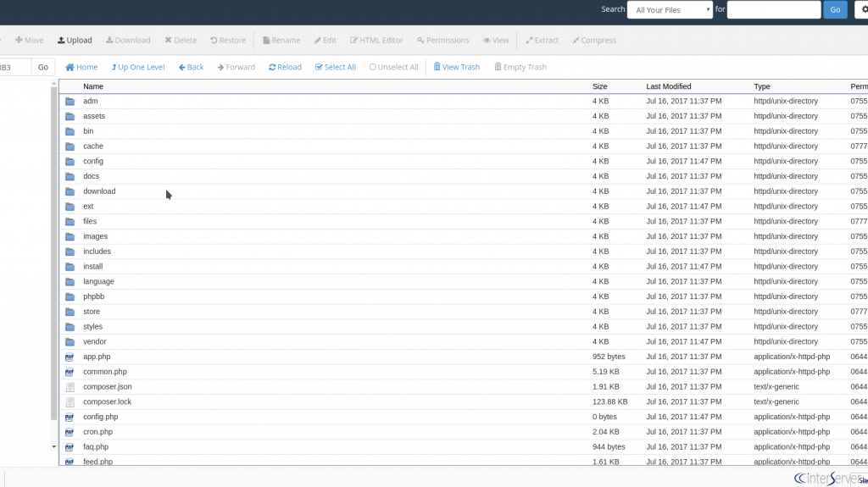
Task: Click the blue search Go button
Action: click(835, 9)
